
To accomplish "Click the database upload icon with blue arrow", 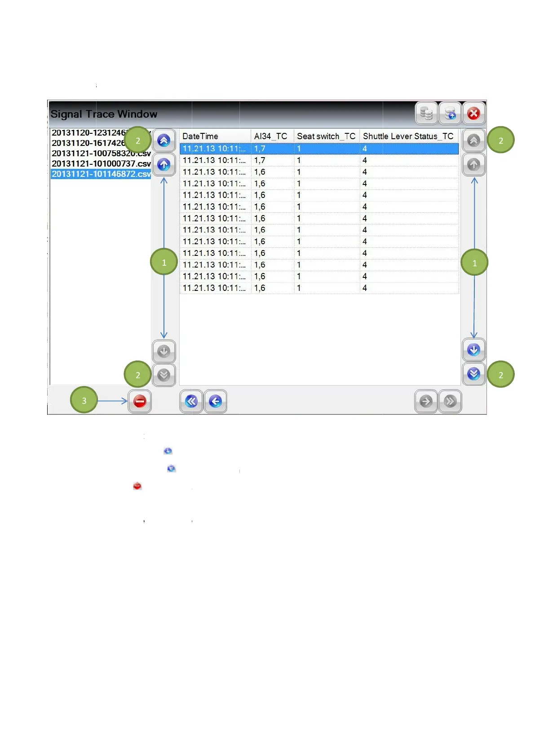I will 450,114.
